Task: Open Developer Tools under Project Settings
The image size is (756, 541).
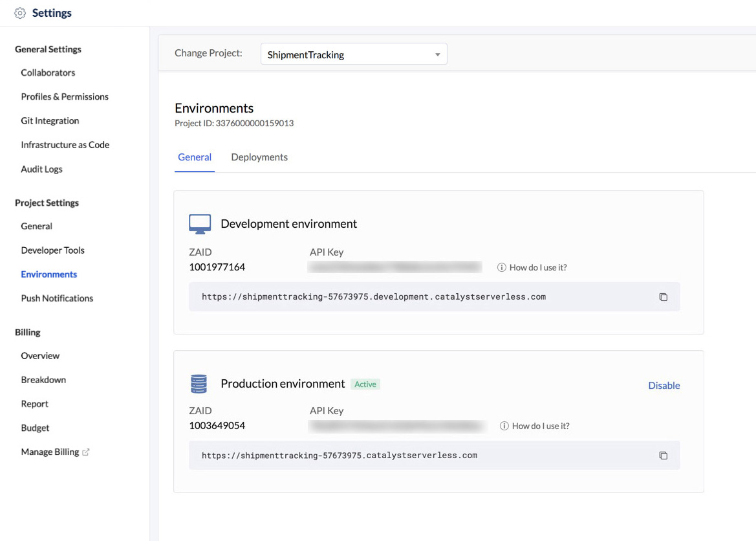Action: (x=52, y=250)
